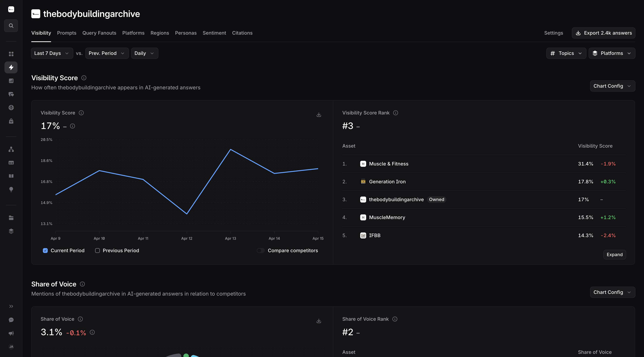Open Settings in the top bar
The height and width of the screenshot is (357, 644).
tap(554, 33)
